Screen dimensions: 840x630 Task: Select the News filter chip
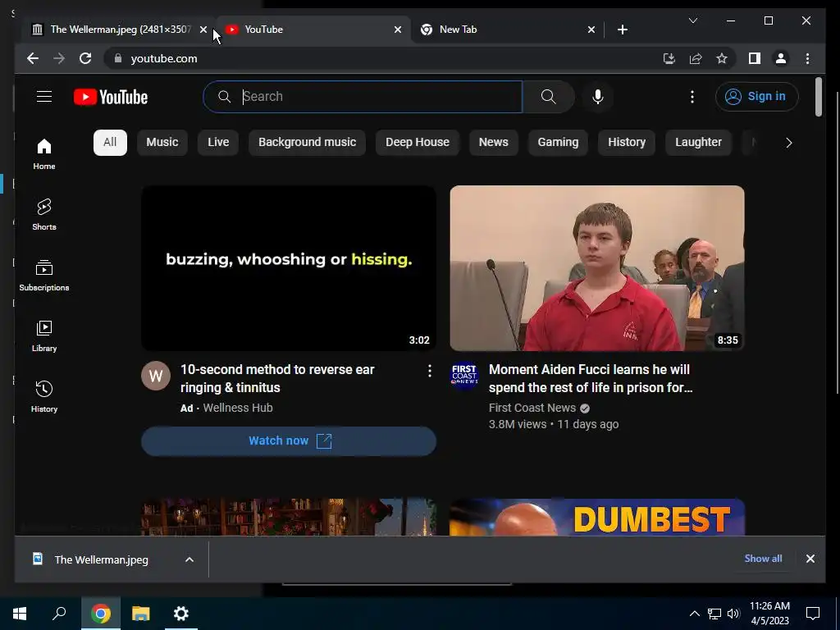tap(493, 143)
